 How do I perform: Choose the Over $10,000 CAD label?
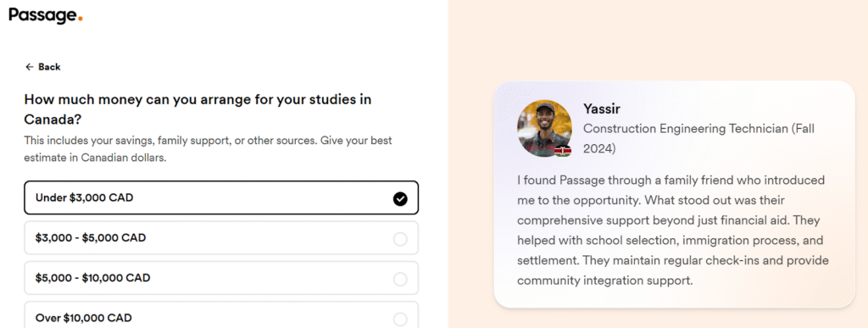(x=84, y=318)
